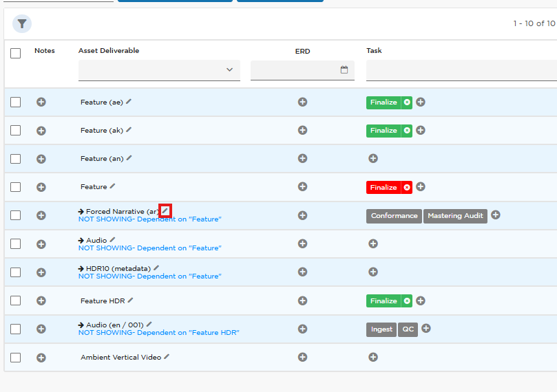Open Finalize task on Feature (ak)
Viewport: 557px width, 392px height.
[x=383, y=131]
